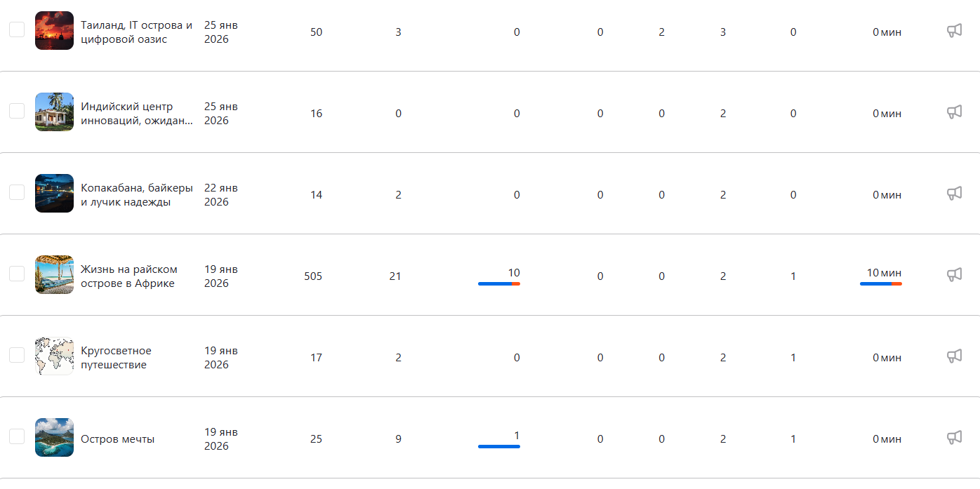The height and width of the screenshot is (489, 980).
Task: Tick the Кругосветное путешествие checkbox
Action: tap(17, 355)
